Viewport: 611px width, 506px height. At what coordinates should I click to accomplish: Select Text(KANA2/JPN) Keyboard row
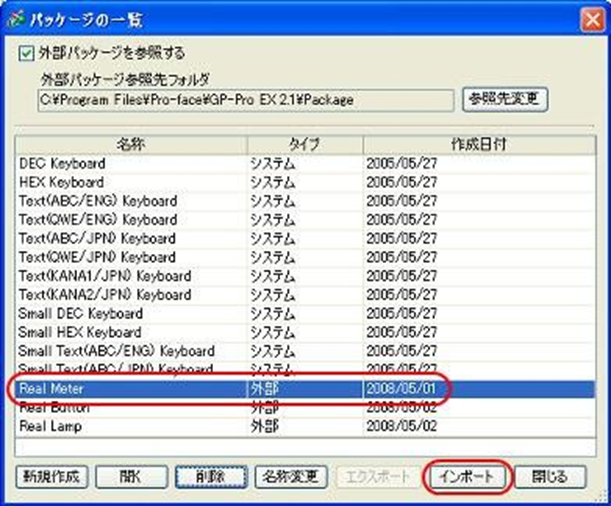click(306, 294)
